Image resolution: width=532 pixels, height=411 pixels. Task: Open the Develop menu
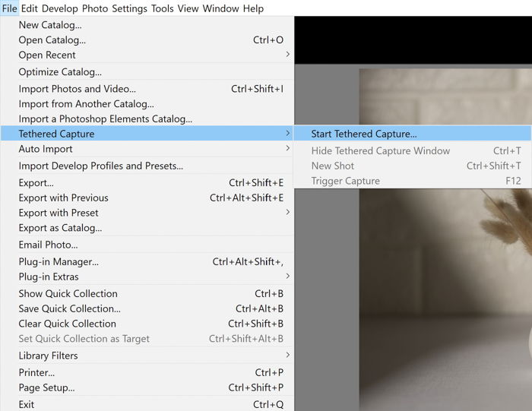60,8
